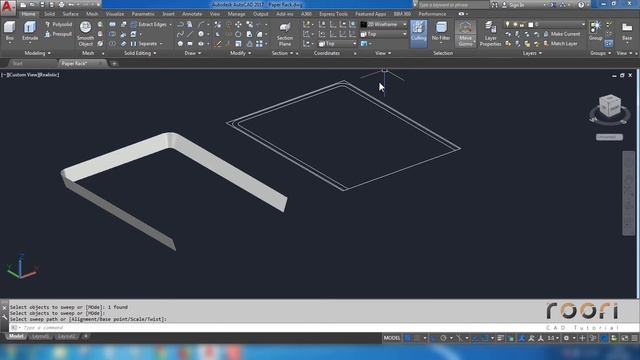The width and height of the screenshot is (640, 360).
Task: Open the Top view dropdown in Coordinates panel
Action: [337, 44]
